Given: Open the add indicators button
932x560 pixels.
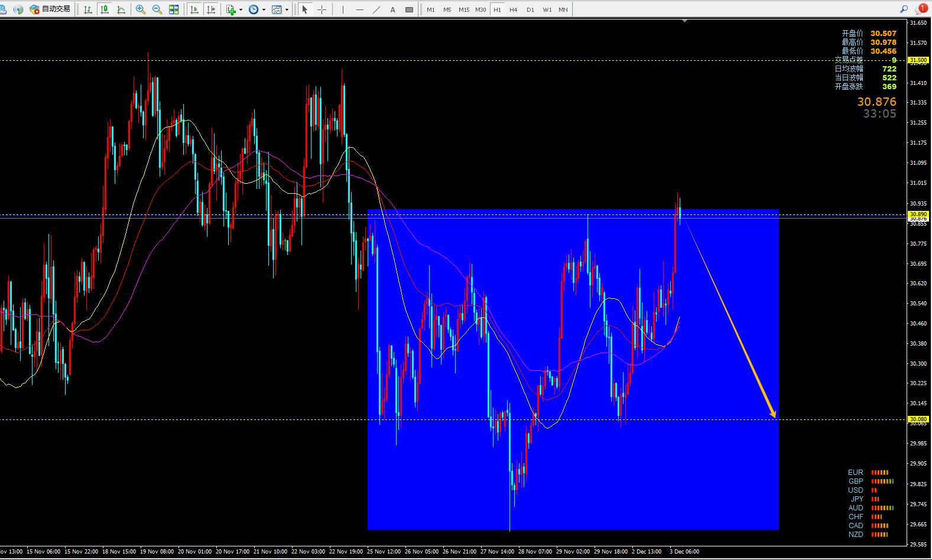Looking at the screenshot, I should pos(230,9).
